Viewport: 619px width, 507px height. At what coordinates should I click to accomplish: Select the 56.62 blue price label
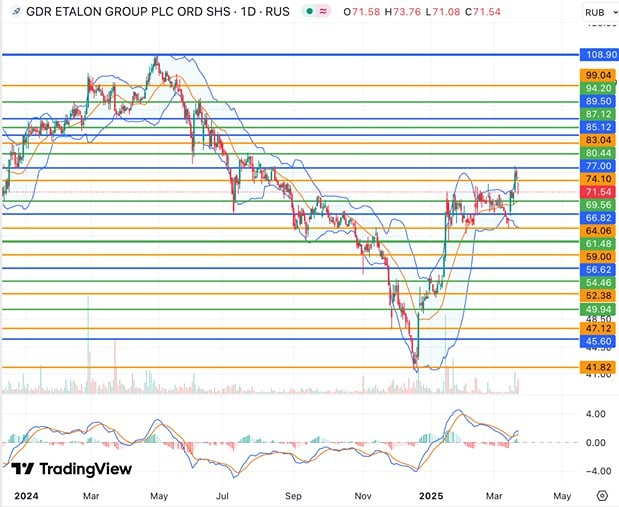pyautogui.click(x=598, y=270)
